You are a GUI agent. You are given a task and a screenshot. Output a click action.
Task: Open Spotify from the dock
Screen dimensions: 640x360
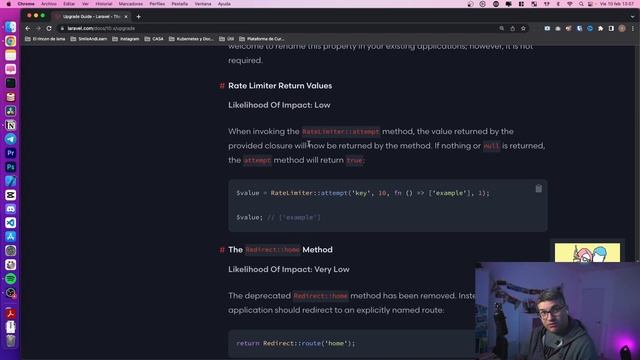[x=11, y=279]
